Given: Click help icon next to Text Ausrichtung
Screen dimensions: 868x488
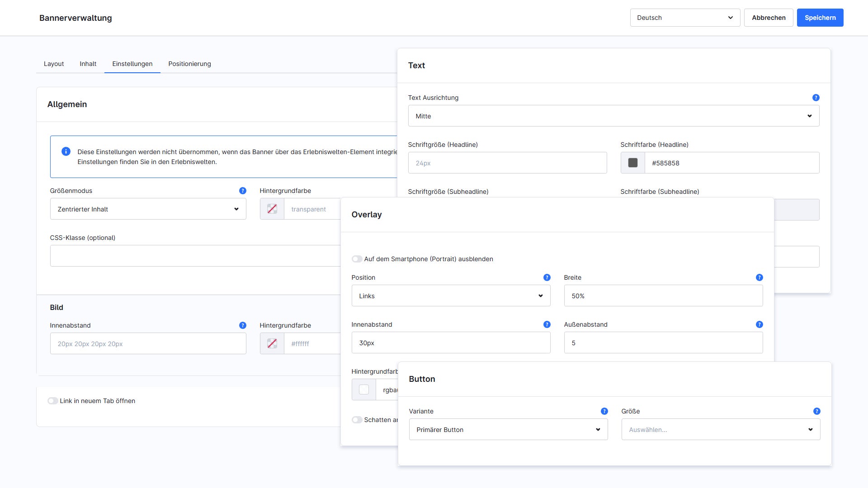Looking at the screenshot, I should pyautogui.click(x=816, y=98).
